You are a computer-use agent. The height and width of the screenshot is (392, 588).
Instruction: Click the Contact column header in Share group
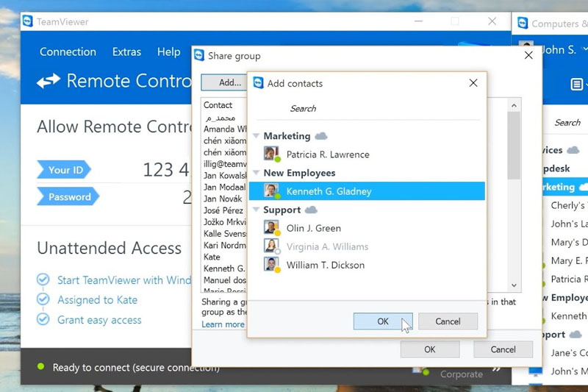click(218, 105)
